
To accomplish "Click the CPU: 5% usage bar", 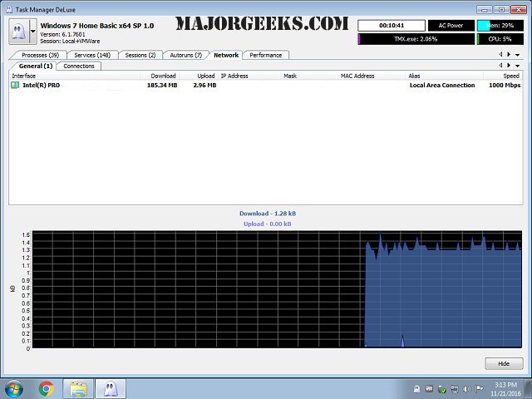I will point(500,39).
